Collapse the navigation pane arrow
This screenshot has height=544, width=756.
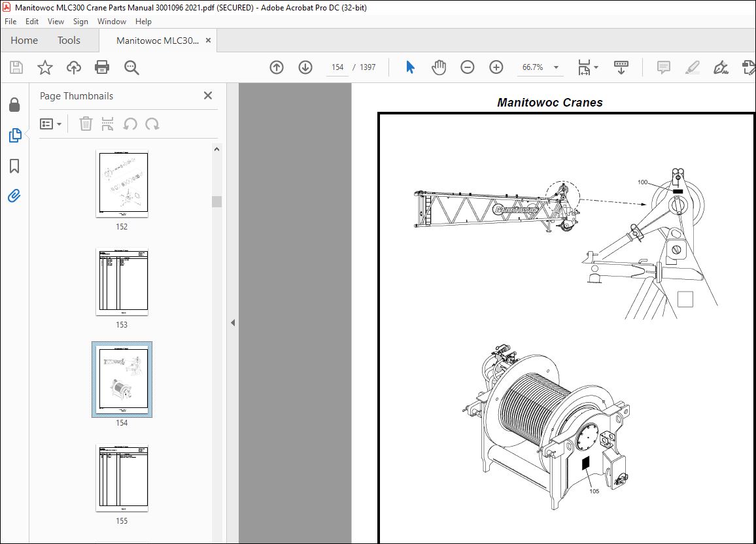click(233, 323)
